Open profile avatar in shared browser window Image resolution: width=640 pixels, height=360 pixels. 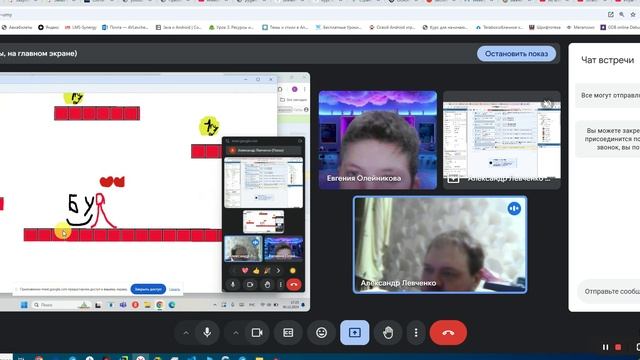tap(294, 89)
